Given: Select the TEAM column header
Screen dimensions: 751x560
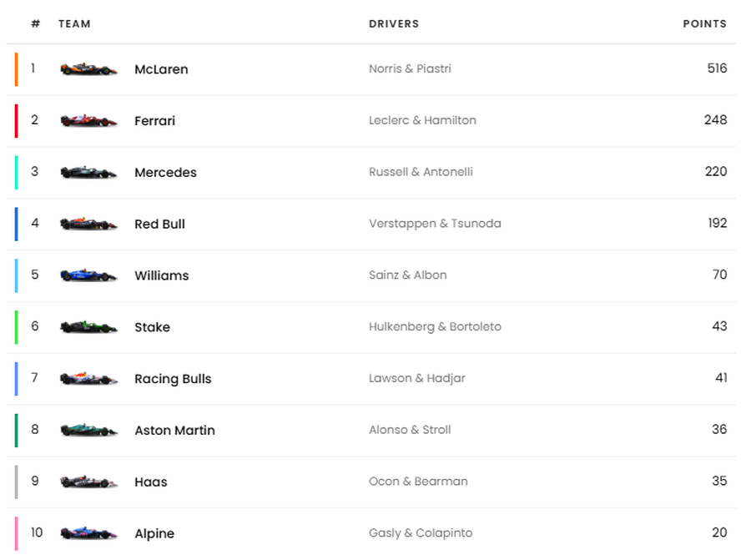Looking at the screenshot, I should [x=74, y=24].
